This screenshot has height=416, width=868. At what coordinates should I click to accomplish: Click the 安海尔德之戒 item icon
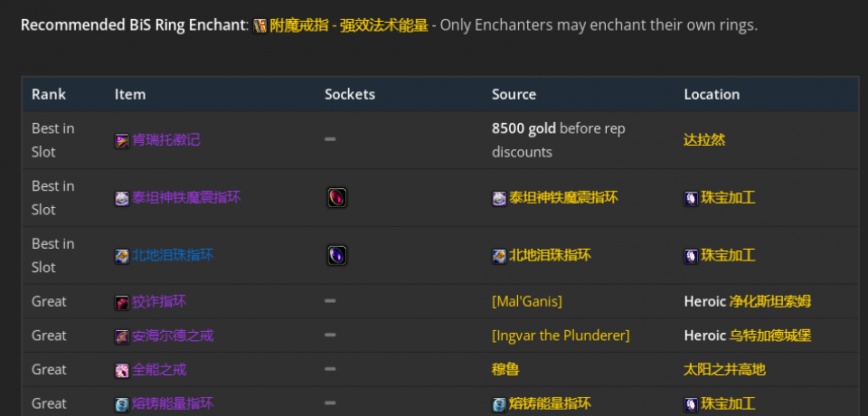[x=122, y=336]
